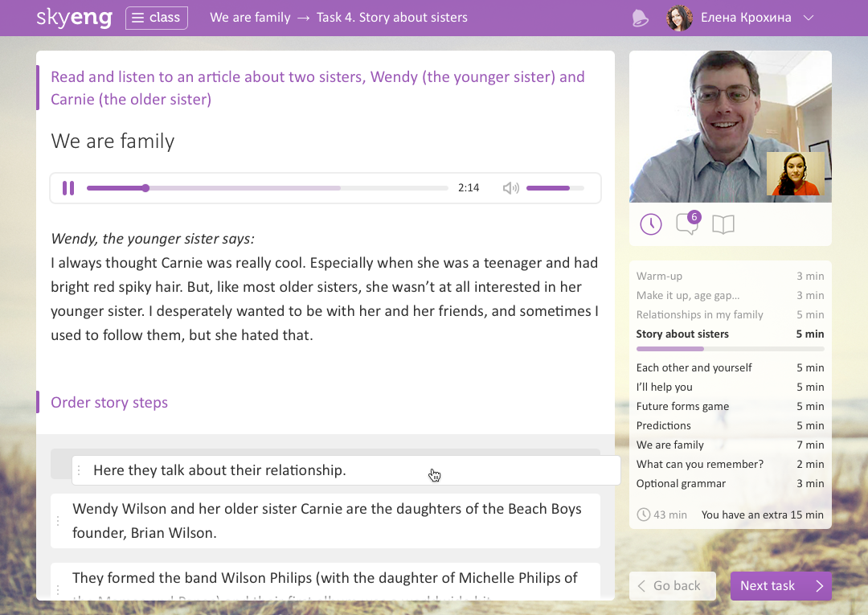Click drag handle of Here they talk card
Screen dimensions: 868x615
[79, 470]
